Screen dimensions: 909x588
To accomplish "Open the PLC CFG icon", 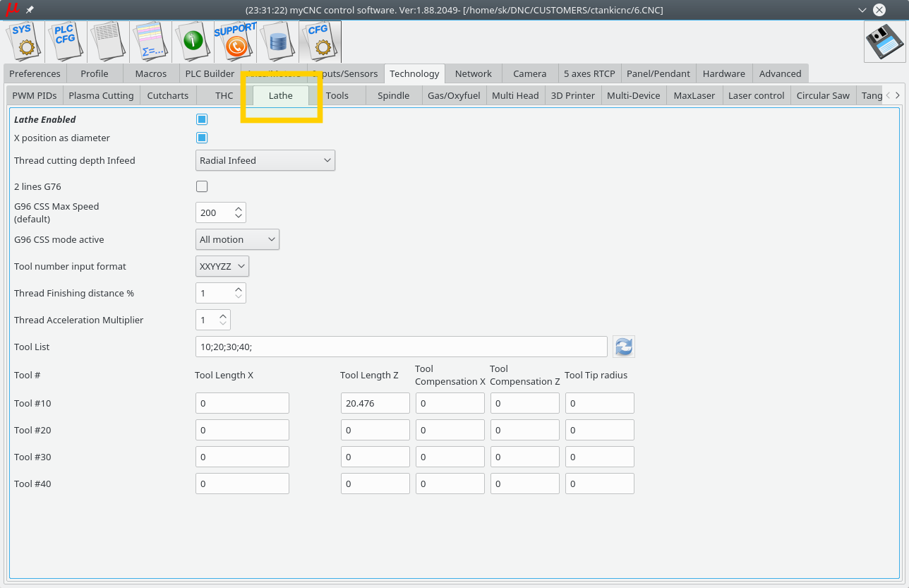I will [66, 41].
